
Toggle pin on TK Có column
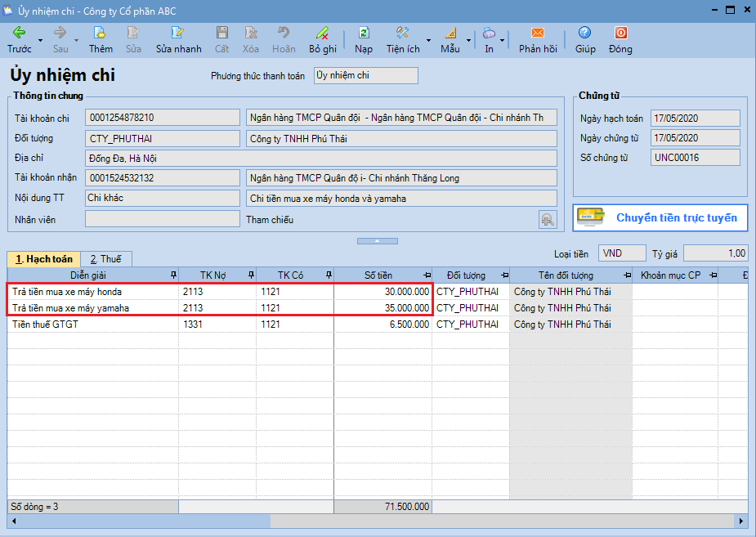click(329, 275)
